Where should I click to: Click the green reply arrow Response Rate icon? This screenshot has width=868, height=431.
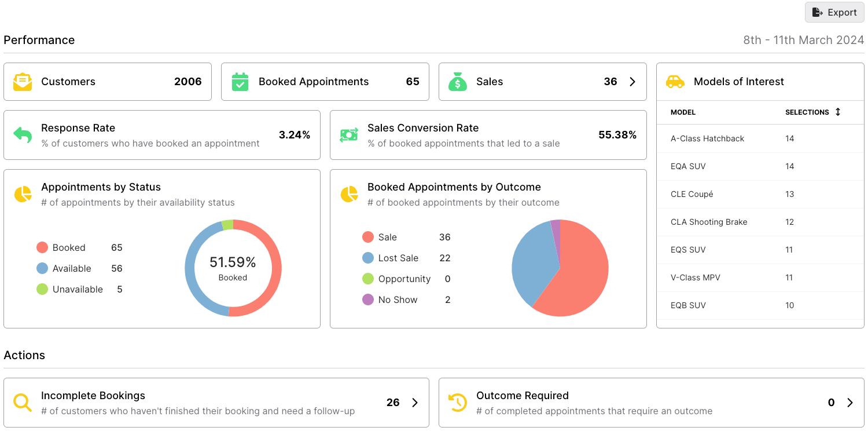coord(23,135)
